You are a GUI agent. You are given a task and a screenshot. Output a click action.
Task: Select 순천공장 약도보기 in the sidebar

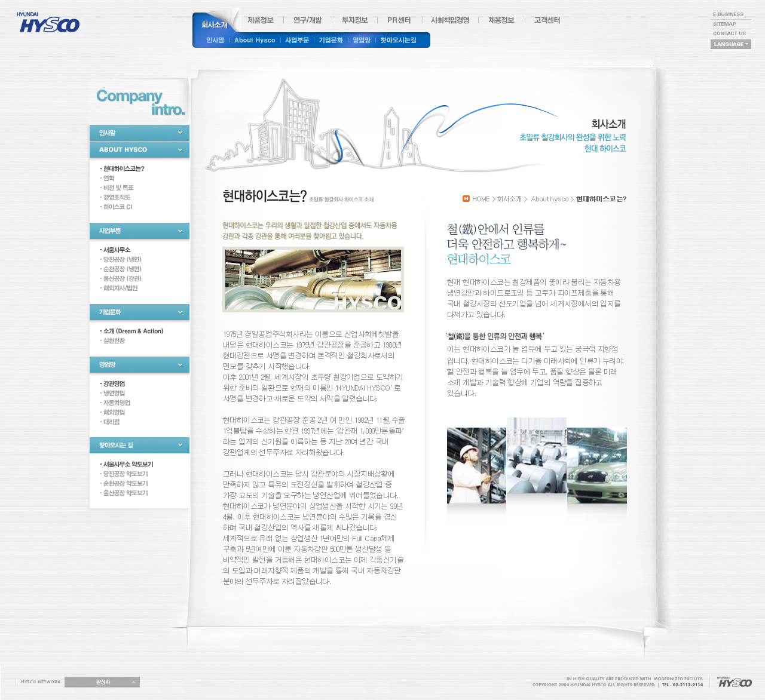[x=125, y=483]
